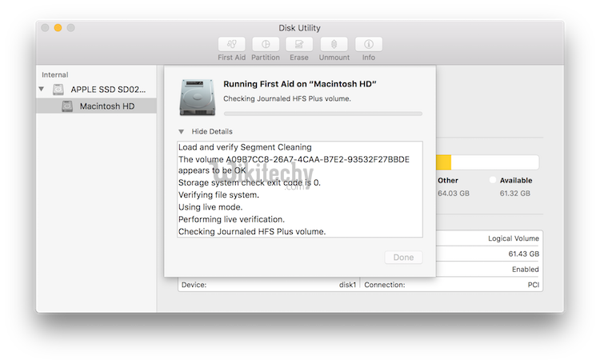Click the Disk Utility window title bar
This screenshot has width=600, height=364.
tap(300, 28)
